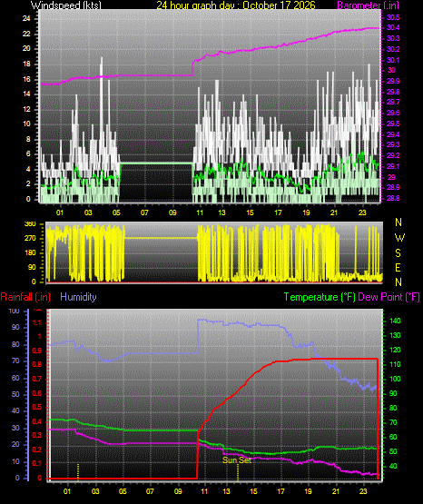
Task: Click 50 on the humidity axis
Action: tap(15, 394)
